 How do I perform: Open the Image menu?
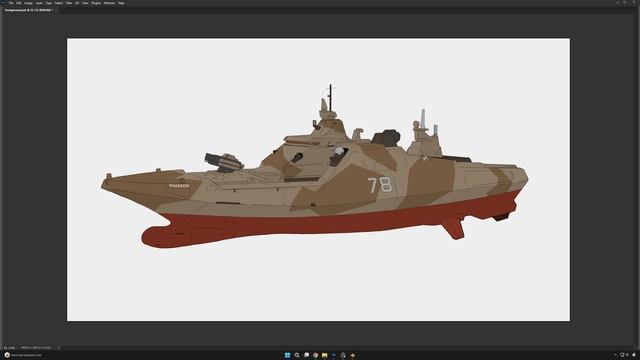(28, 3)
